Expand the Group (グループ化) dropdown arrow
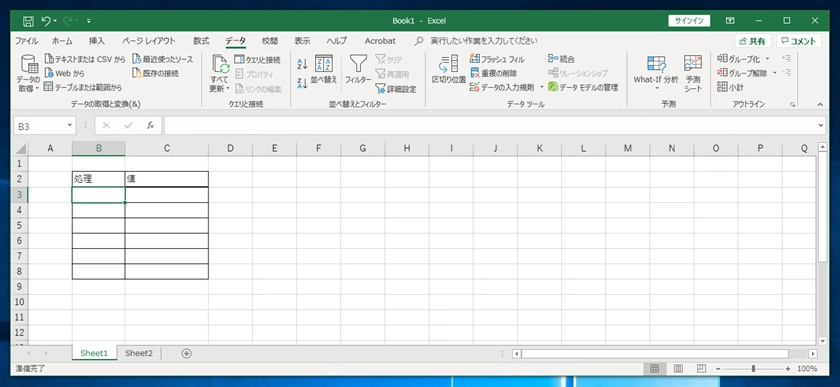The height and width of the screenshot is (387, 840). 767,58
